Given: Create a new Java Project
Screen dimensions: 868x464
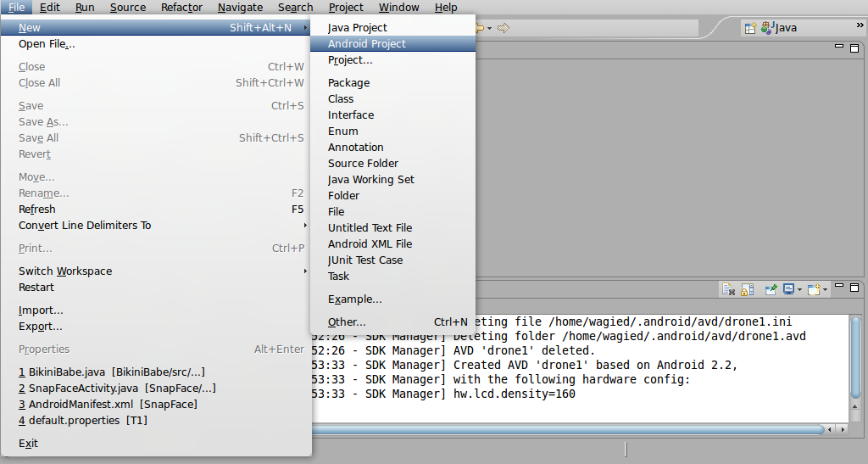Looking at the screenshot, I should (393, 28).
